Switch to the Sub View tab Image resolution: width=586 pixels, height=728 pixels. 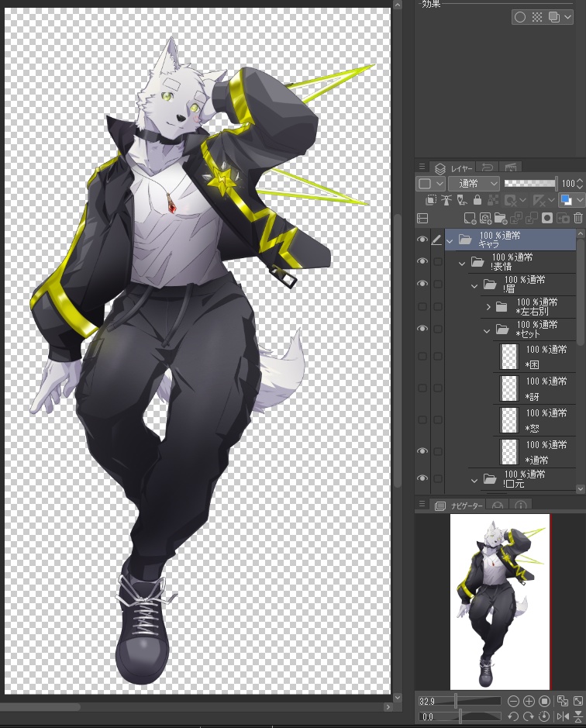(x=498, y=505)
